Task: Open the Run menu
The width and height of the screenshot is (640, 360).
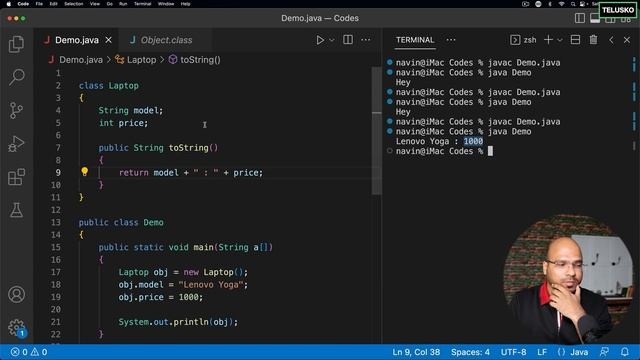Action: click(123, 4)
